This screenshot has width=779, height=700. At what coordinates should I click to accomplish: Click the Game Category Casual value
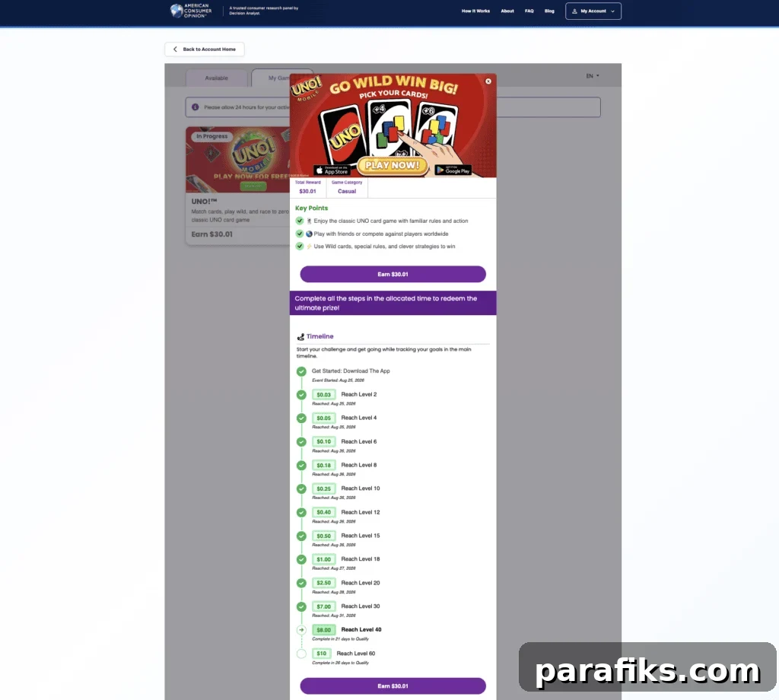(x=347, y=191)
